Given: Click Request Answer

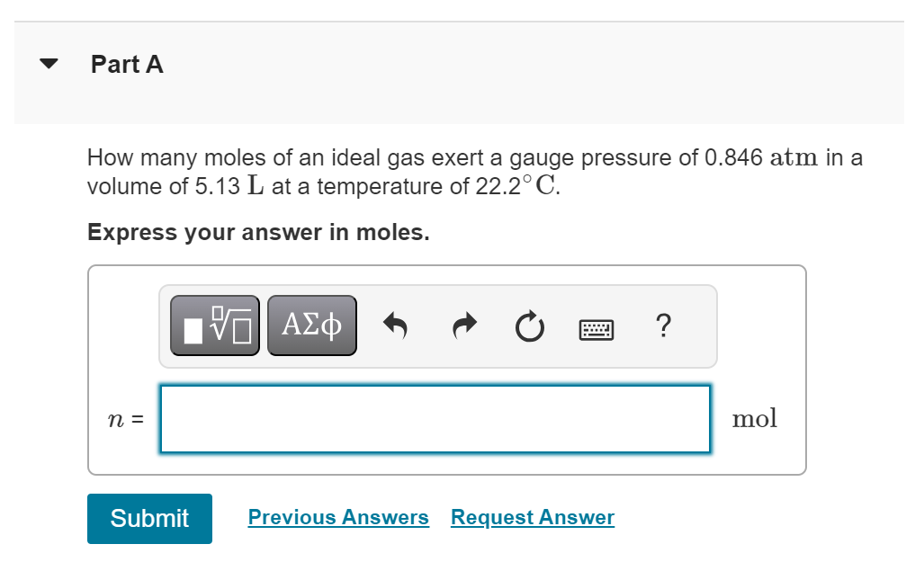Looking at the screenshot, I should 532,517.
